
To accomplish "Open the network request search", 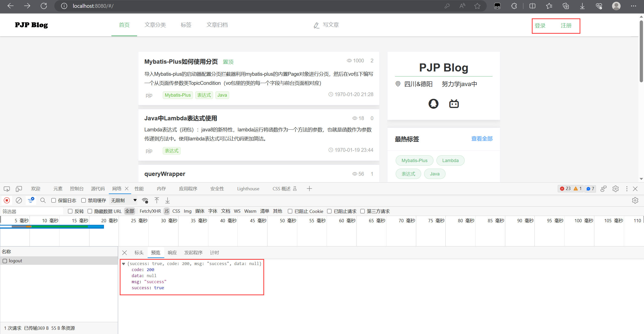I will tap(43, 200).
